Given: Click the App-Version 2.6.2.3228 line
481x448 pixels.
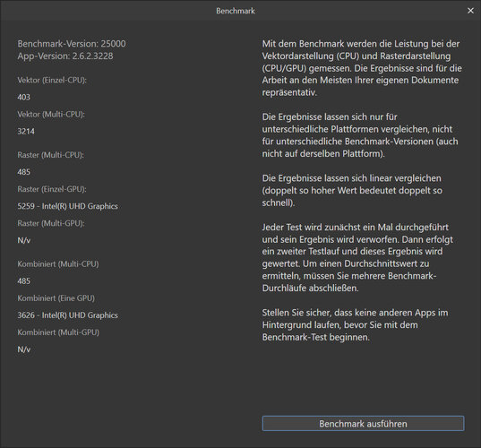Looking at the screenshot, I should [x=65, y=56].
